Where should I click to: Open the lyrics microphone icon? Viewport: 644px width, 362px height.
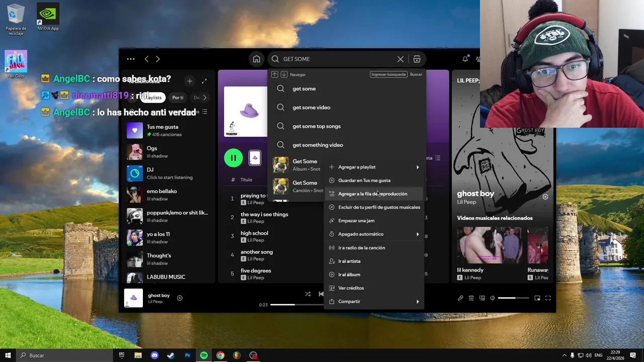[x=460, y=298]
